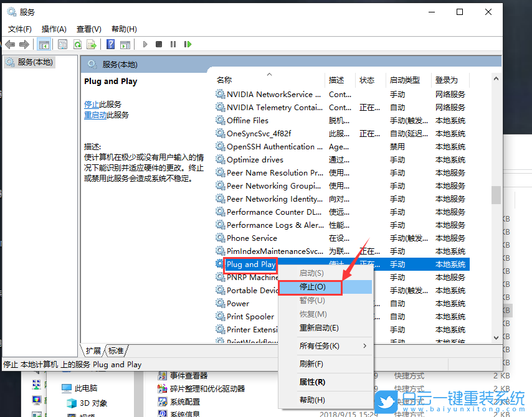Open Help via the question-mark toolbar icon
This screenshot has height=417, width=532.
point(110,44)
